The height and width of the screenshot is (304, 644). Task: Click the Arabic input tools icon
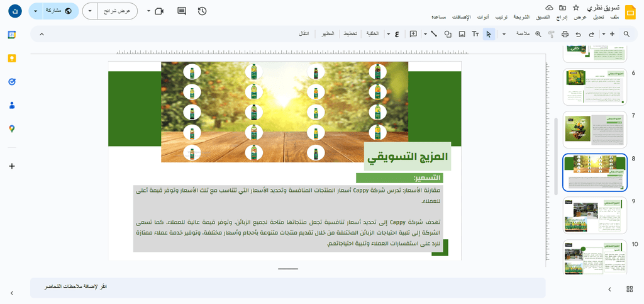[397, 34]
